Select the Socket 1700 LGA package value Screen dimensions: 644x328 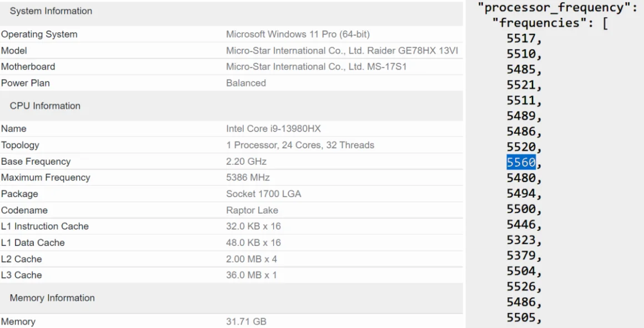pyautogui.click(x=264, y=194)
